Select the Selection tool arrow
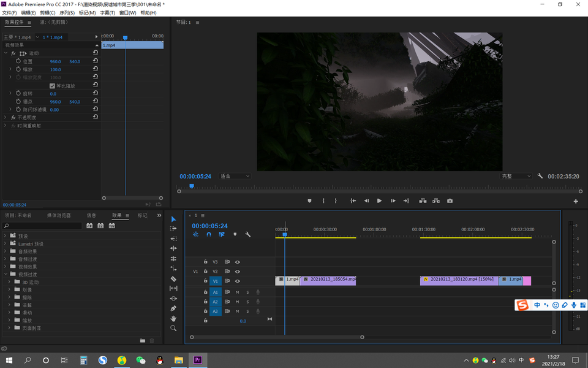This screenshot has width=588, height=368. pyautogui.click(x=173, y=219)
